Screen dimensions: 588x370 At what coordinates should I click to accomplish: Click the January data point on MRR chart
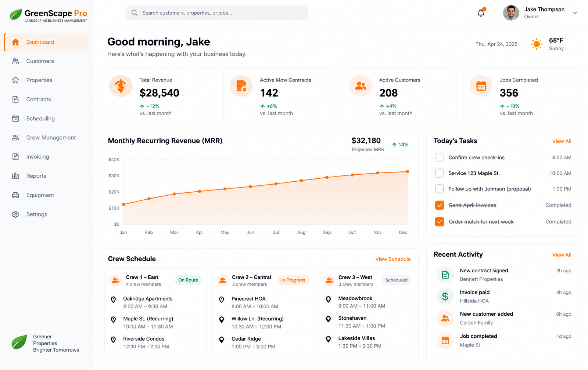click(x=123, y=204)
